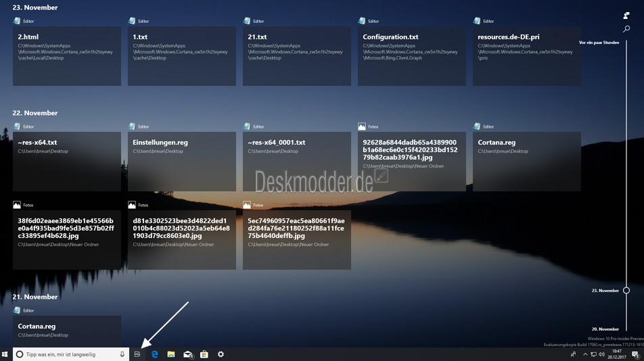Open Settings gear icon in the taskbar
The width and height of the screenshot is (644, 361).
(x=221, y=354)
